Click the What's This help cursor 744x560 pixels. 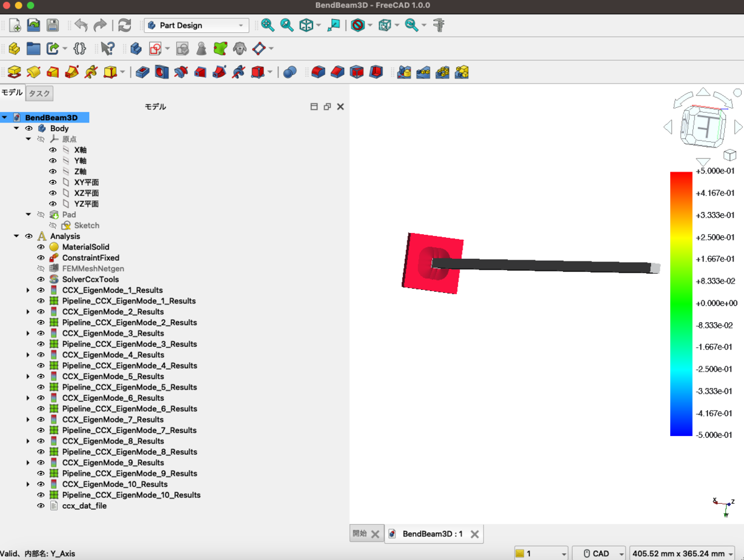pos(107,48)
